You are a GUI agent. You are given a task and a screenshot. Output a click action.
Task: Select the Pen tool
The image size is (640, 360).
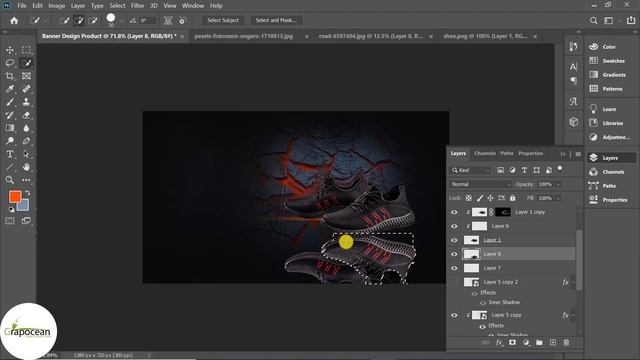(27, 141)
